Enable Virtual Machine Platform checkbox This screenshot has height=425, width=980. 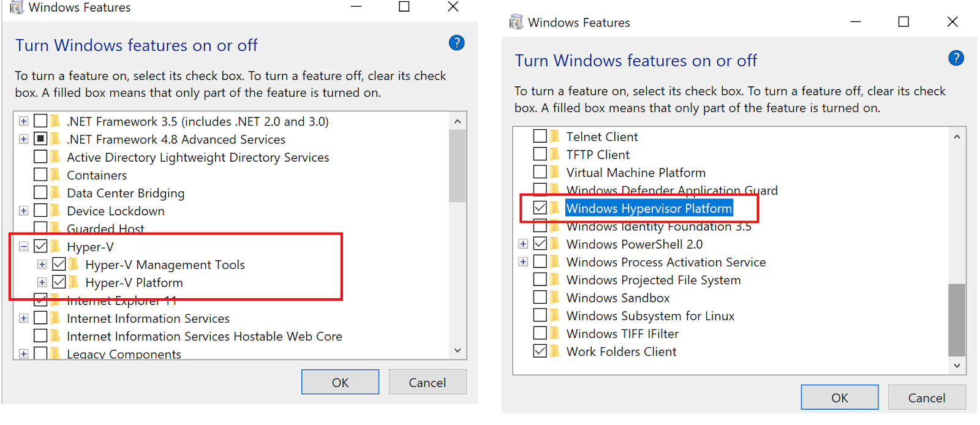(540, 172)
